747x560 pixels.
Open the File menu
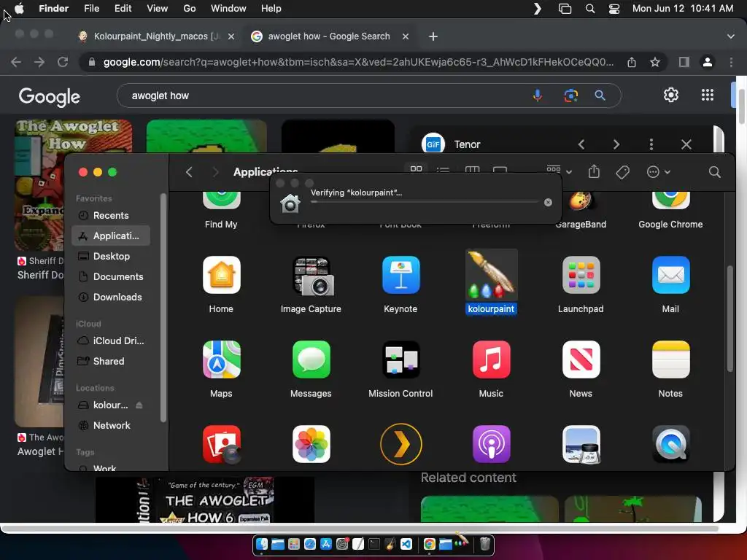[x=91, y=8]
